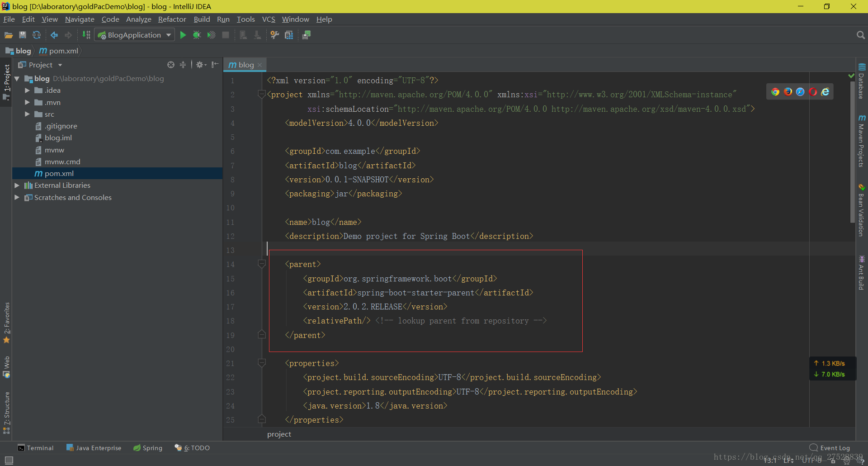Open the Terminal tool window tab
The width and height of the screenshot is (868, 466).
click(x=36, y=448)
